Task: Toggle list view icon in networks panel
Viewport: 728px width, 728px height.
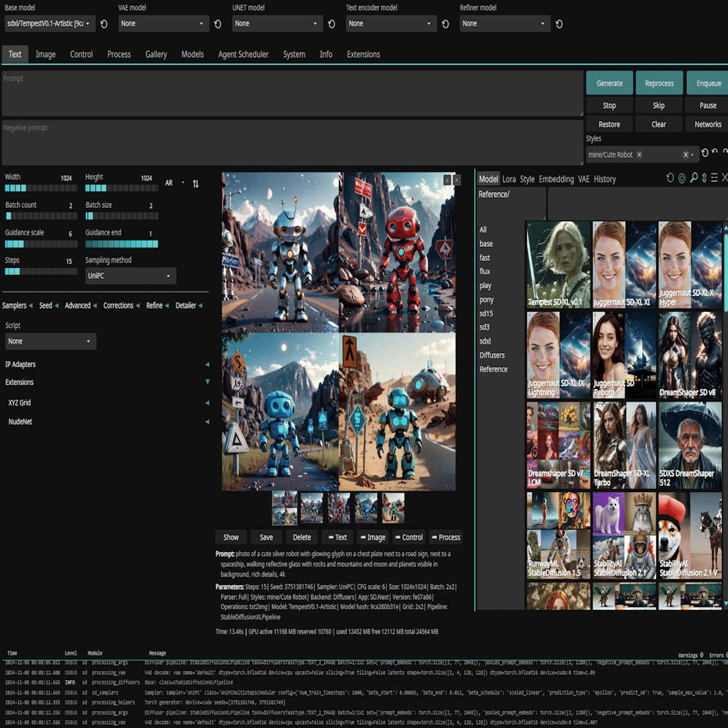Action: (714, 179)
